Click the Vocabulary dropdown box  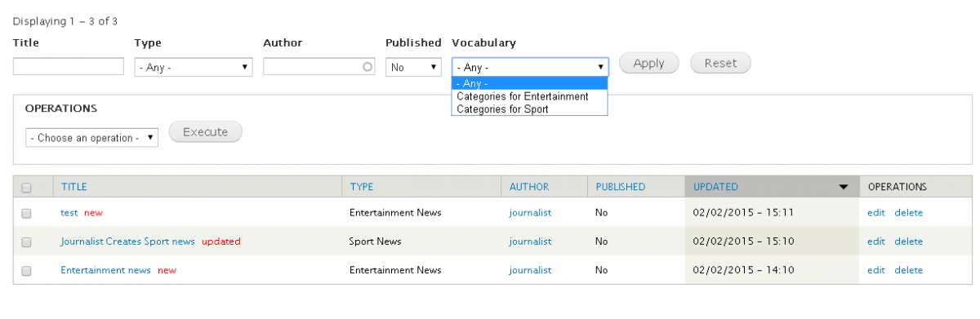coord(530,68)
